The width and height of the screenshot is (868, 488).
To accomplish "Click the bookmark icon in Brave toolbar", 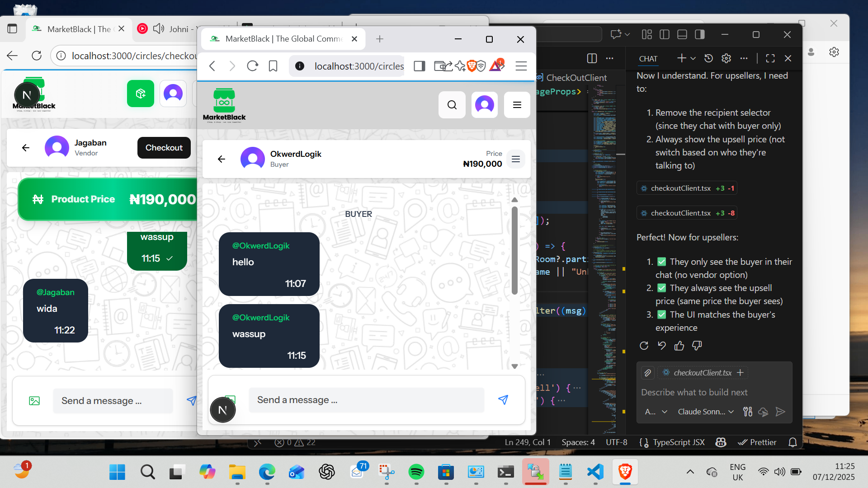I will point(273,66).
